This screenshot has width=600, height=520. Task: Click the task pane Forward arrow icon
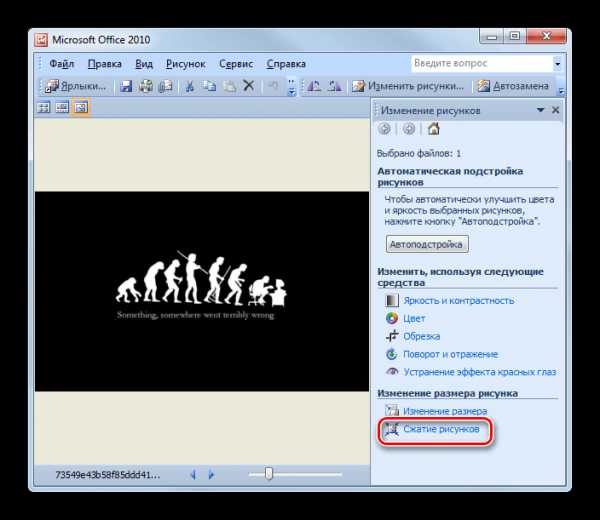pos(409,129)
